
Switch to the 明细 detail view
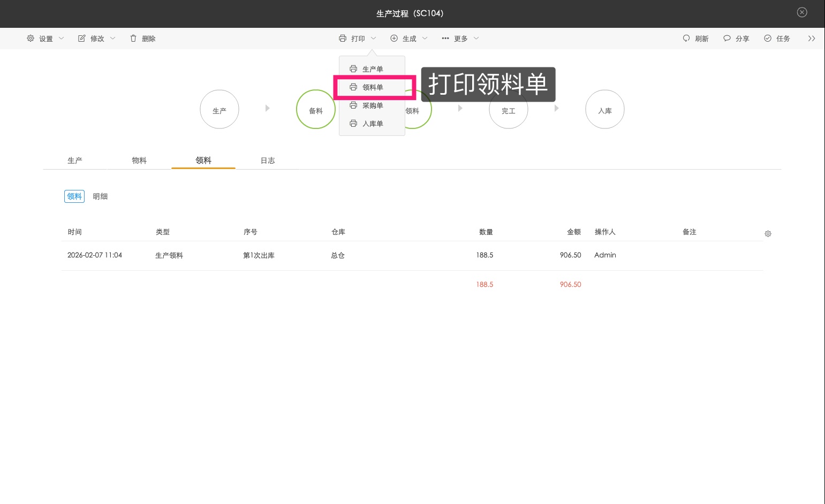click(100, 196)
